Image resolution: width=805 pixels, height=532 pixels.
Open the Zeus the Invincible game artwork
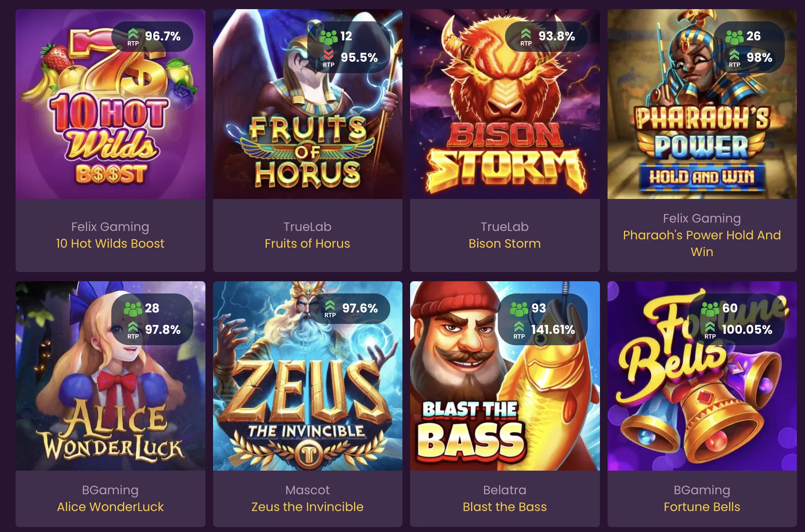tap(308, 376)
